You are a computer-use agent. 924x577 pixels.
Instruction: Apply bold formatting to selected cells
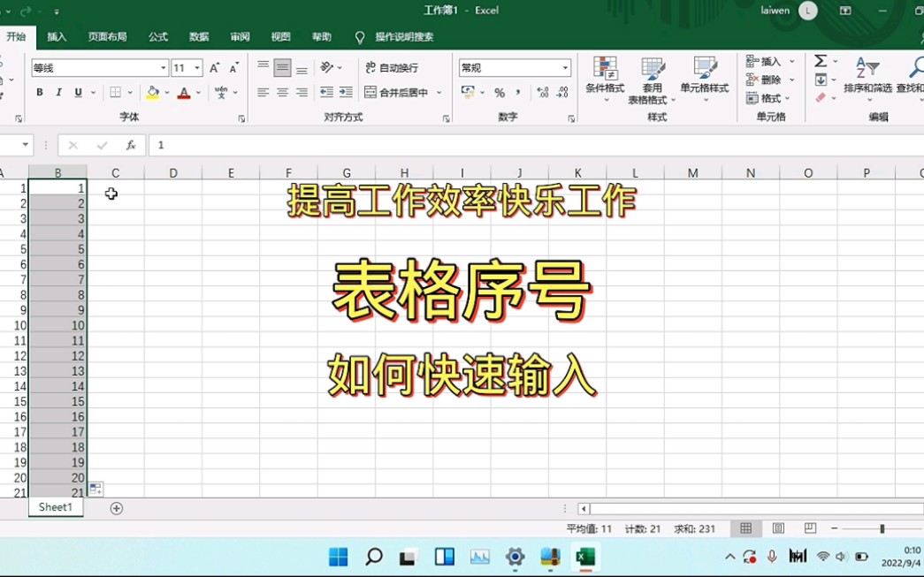pos(39,92)
